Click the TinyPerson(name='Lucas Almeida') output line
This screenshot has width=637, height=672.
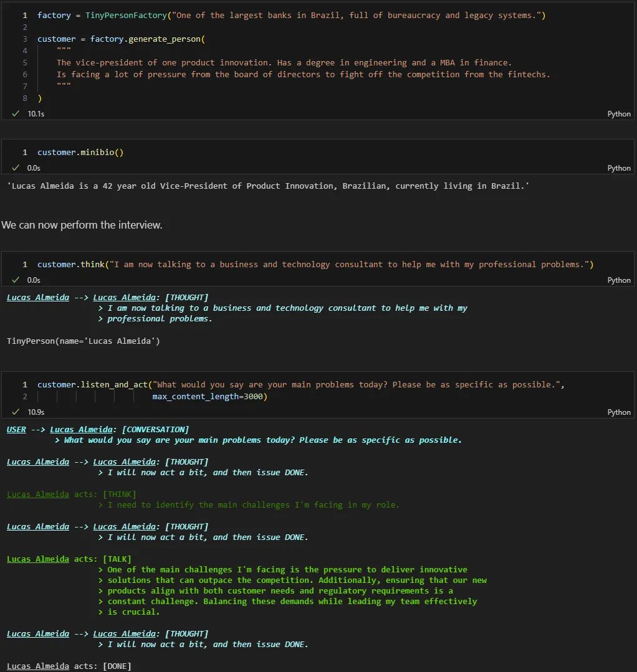[x=84, y=341]
